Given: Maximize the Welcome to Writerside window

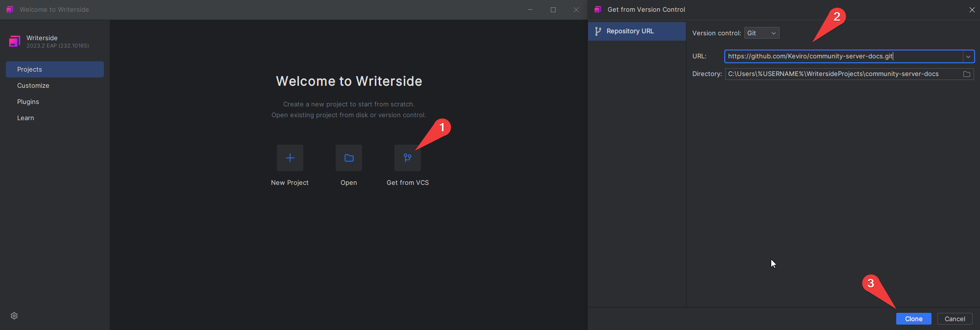Looking at the screenshot, I should tap(553, 10).
